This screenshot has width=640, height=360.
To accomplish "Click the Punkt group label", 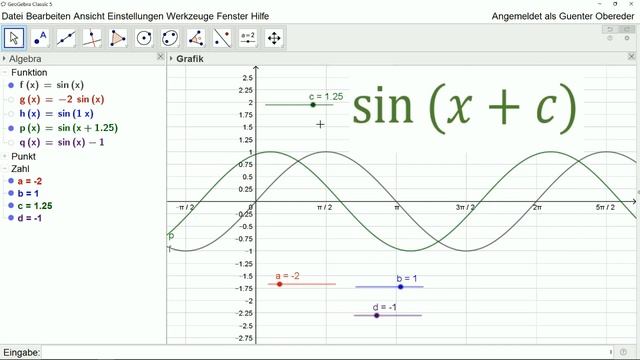I will click(23, 156).
